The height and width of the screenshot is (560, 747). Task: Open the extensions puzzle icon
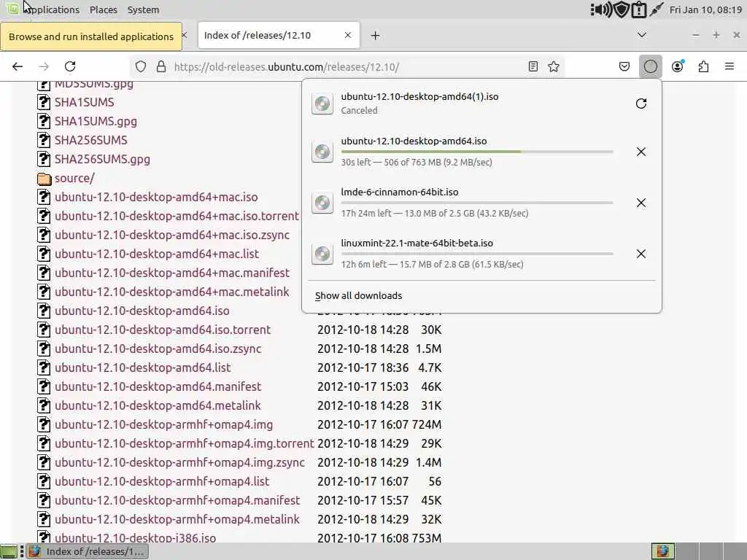703,66
